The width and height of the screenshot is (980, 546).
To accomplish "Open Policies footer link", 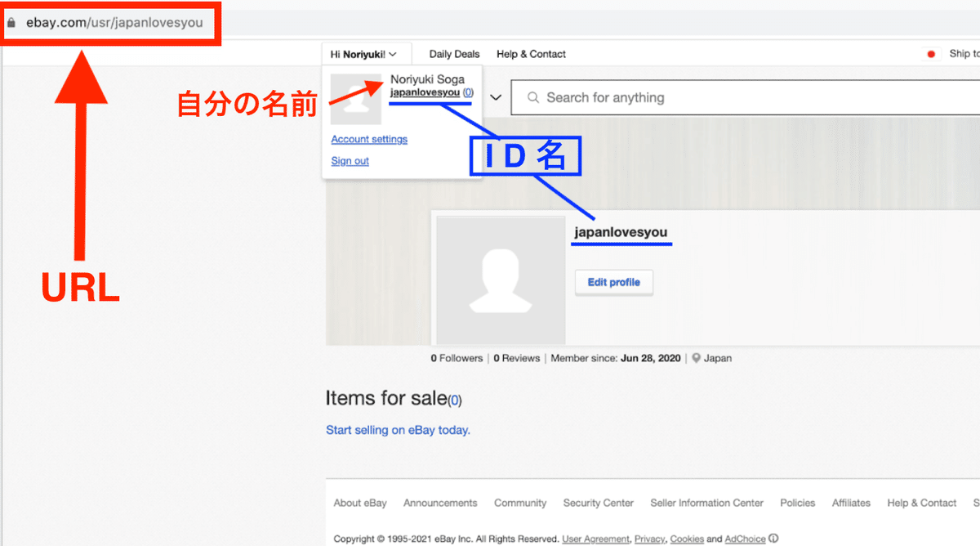I will 798,503.
